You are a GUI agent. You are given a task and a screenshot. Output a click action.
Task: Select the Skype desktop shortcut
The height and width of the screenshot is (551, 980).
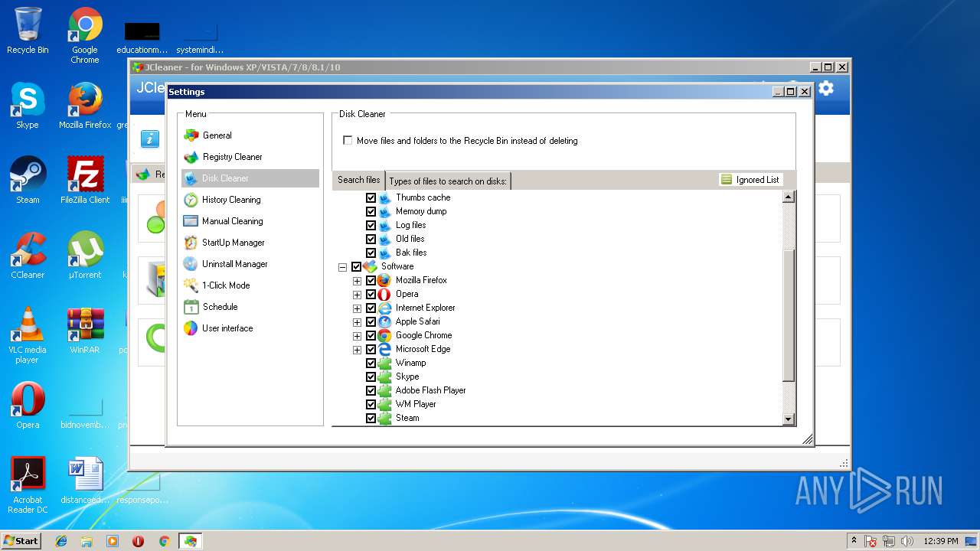28,106
